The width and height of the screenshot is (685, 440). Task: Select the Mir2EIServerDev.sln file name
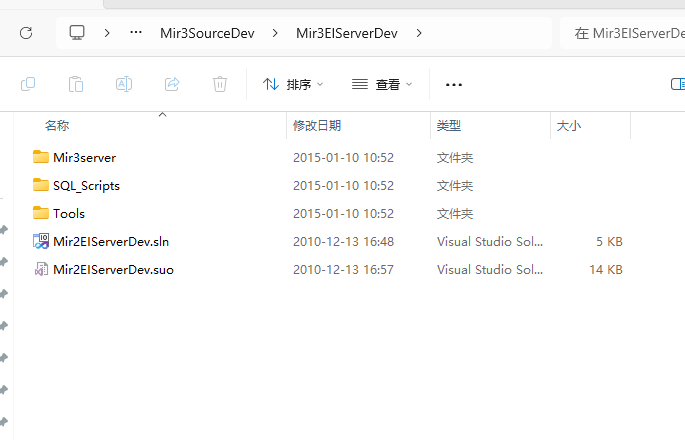tap(111, 242)
